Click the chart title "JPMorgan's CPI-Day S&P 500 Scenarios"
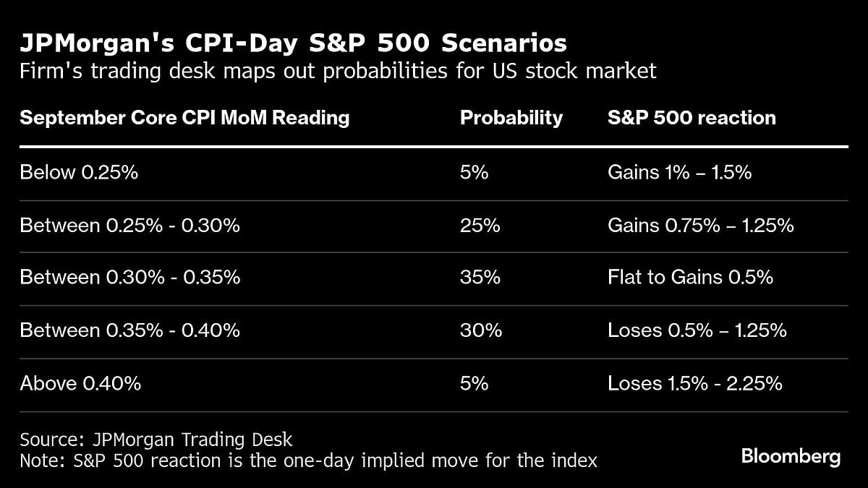The image size is (868, 488). (x=293, y=43)
